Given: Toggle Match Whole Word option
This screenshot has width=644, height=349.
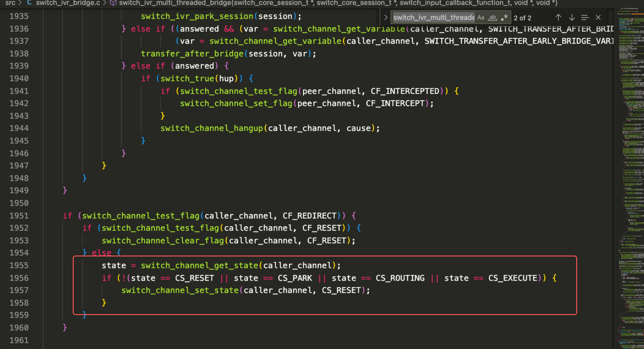Looking at the screenshot, I should coord(492,18).
